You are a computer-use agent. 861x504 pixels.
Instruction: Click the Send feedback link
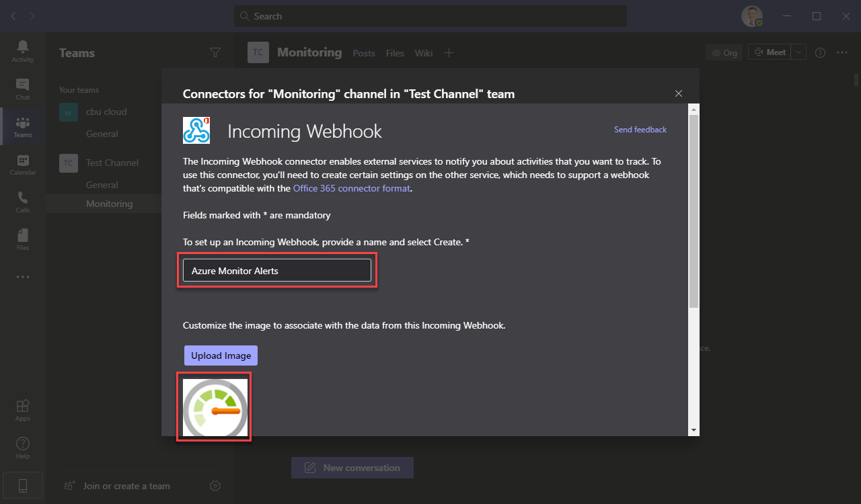[640, 130]
